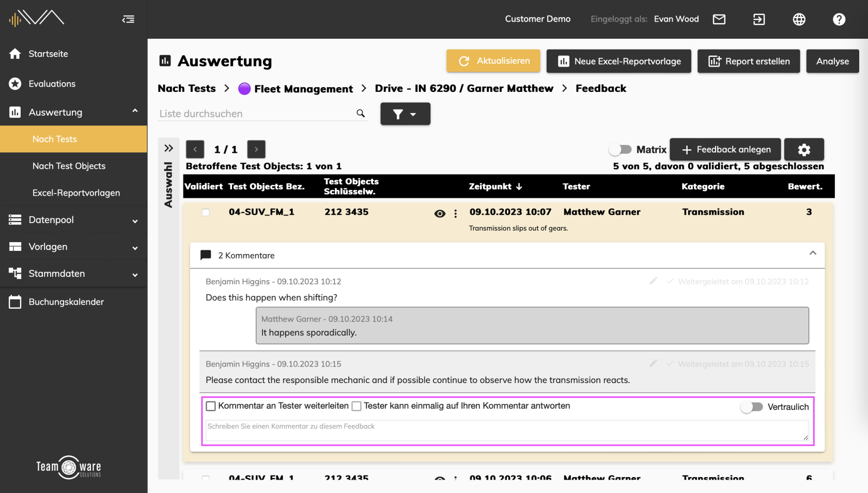This screenshot has height=493, width=868.
Task: Click the Aktualisieren button
Action: pyautogui.click(x=493, y=61)
